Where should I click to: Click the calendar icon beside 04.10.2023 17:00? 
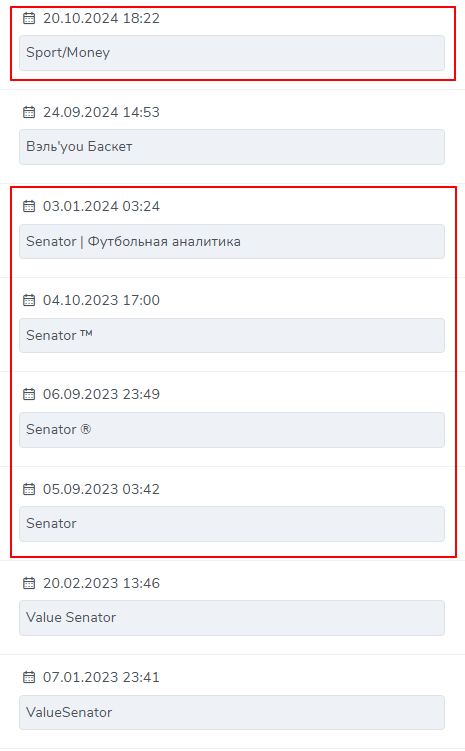[29, 300]
